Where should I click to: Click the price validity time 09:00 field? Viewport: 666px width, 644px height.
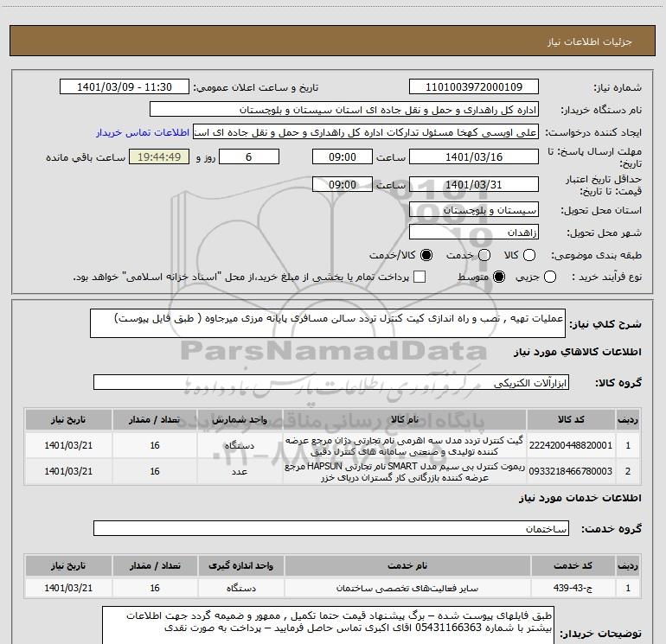pyautogui.click(x=343, y=184)
